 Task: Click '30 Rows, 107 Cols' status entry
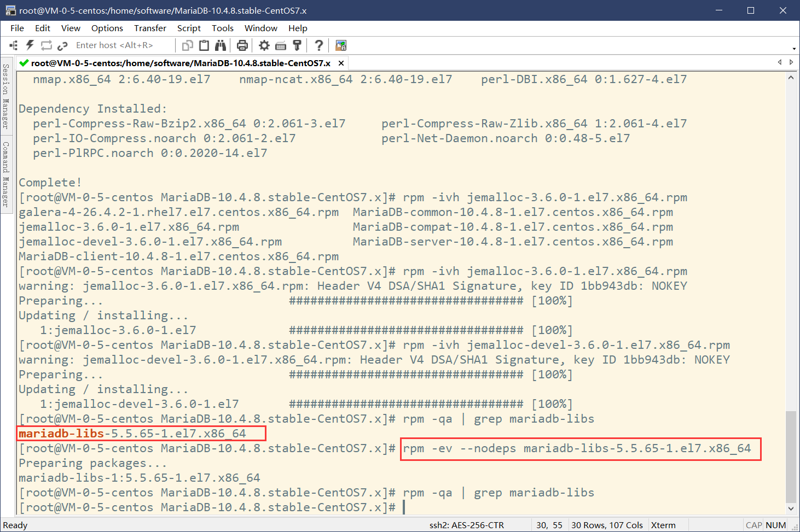[x=607, y=525]
